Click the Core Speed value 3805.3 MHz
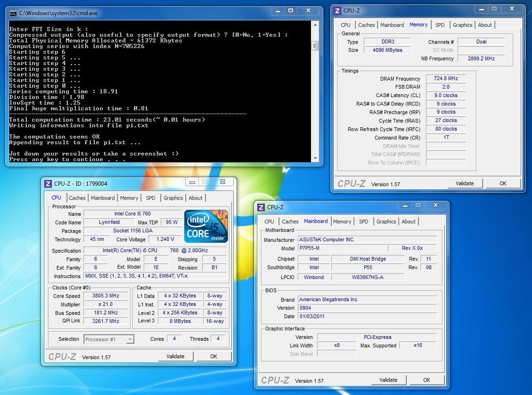532x395 pixels. click(106, 296)
